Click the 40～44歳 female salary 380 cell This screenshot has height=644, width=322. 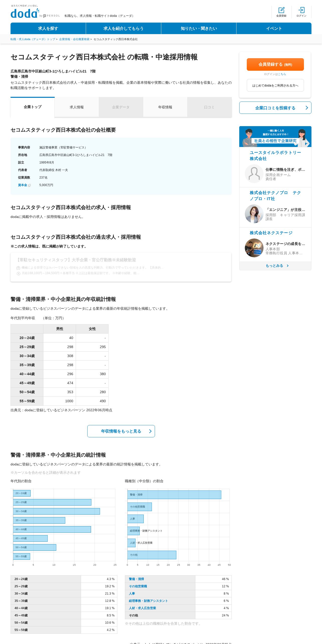[92, 374]
